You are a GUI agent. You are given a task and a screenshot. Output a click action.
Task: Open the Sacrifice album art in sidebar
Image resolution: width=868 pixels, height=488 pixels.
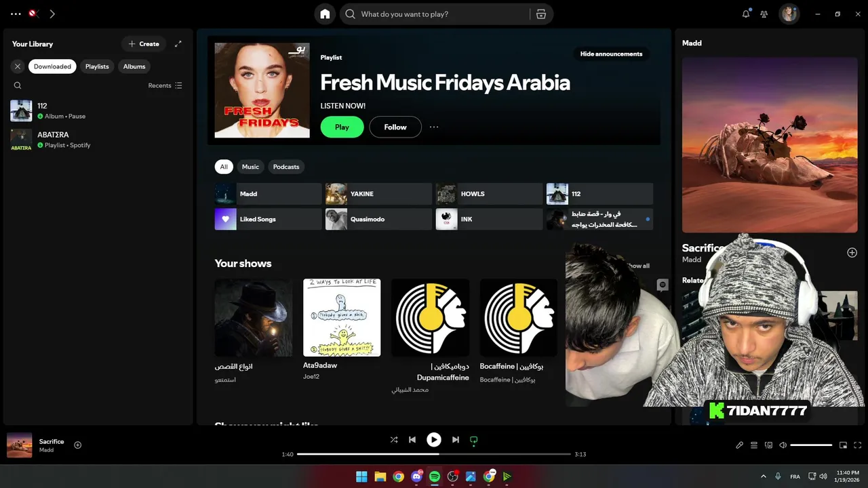tap(770, 145)
